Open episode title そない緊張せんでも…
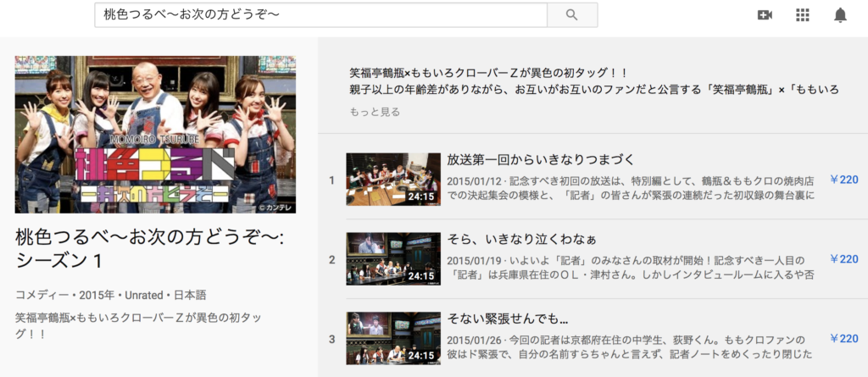Screen dimensions: 868x377 point(508,319)
